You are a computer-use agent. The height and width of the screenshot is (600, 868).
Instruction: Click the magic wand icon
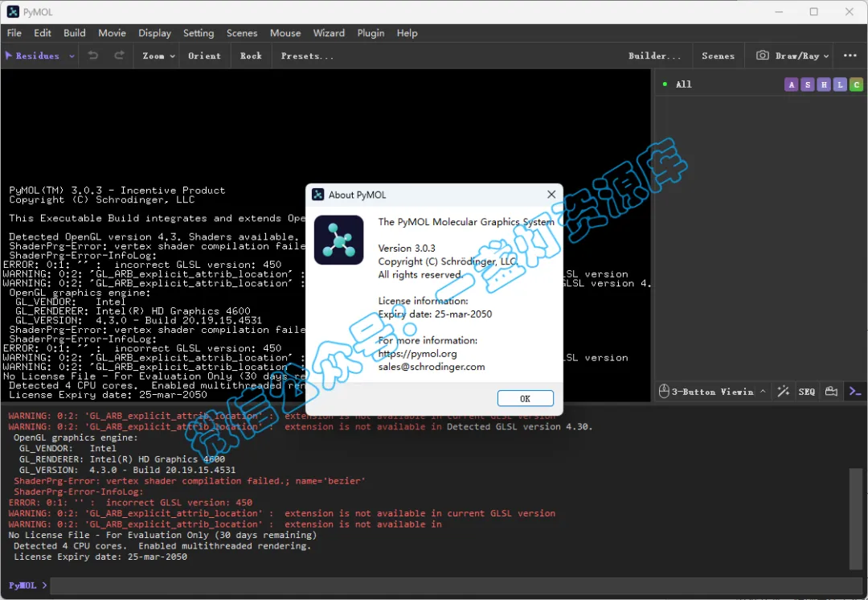pyautogui.click(x=783, y=391)
